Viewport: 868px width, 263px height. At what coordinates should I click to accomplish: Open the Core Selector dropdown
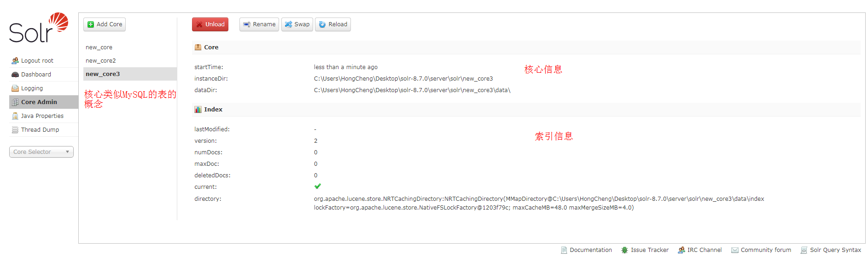pyautogui.click(x=41, y=152)
